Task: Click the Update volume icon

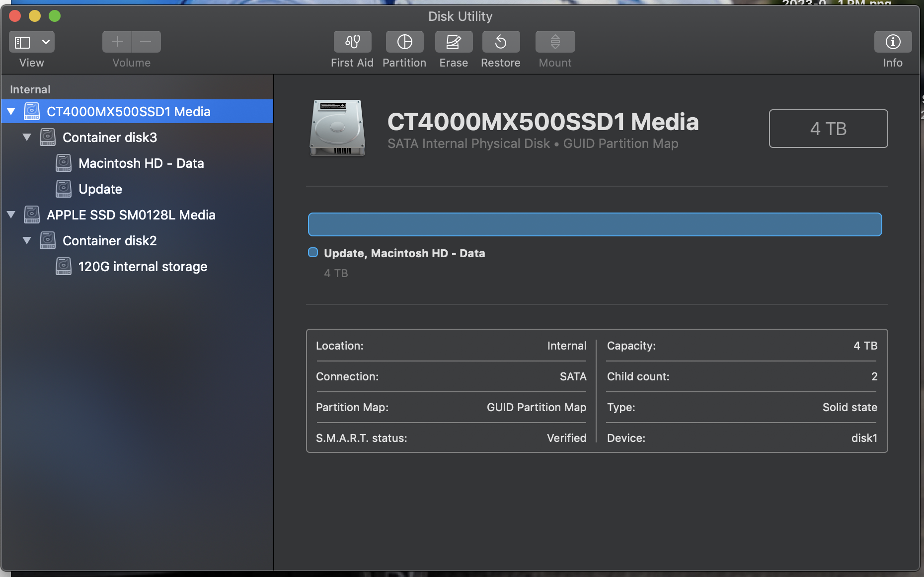Action: [x=64, y=189]
